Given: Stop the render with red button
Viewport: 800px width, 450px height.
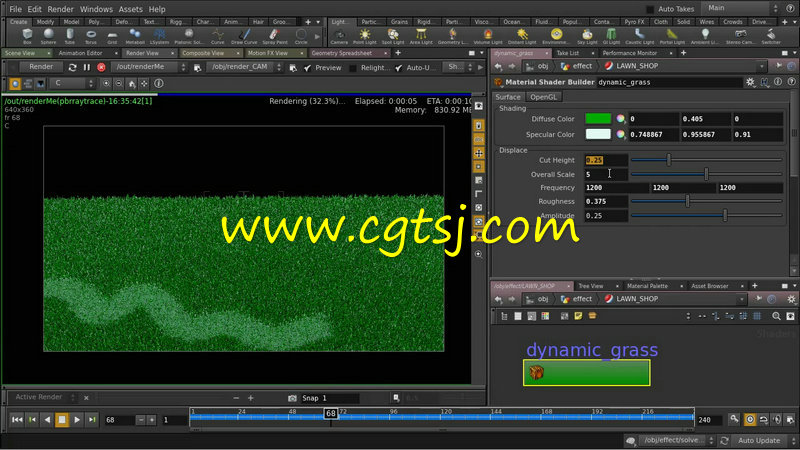Looking at the screenshot, I should click(102, 67).
